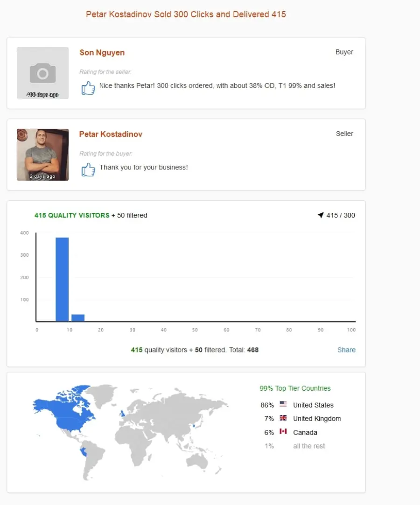This screenshot has width=420, height=505.
Task: Click the Share link under the chart
Action: coord(346,350)
